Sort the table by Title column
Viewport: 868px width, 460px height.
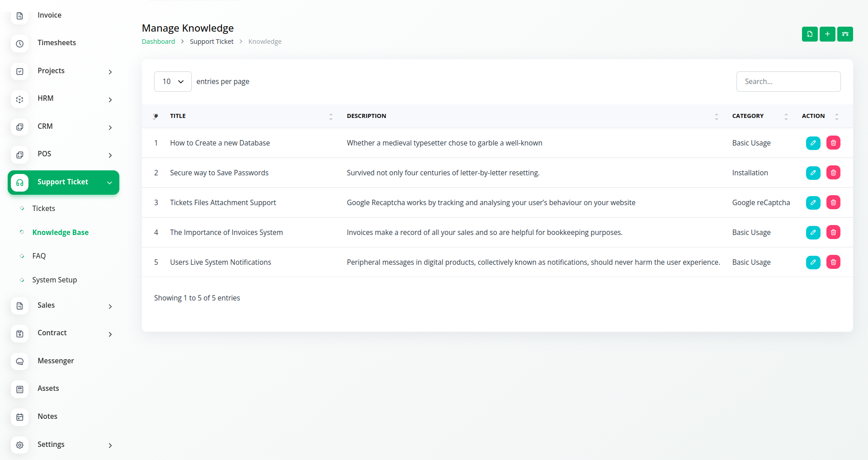pos(178,116)
